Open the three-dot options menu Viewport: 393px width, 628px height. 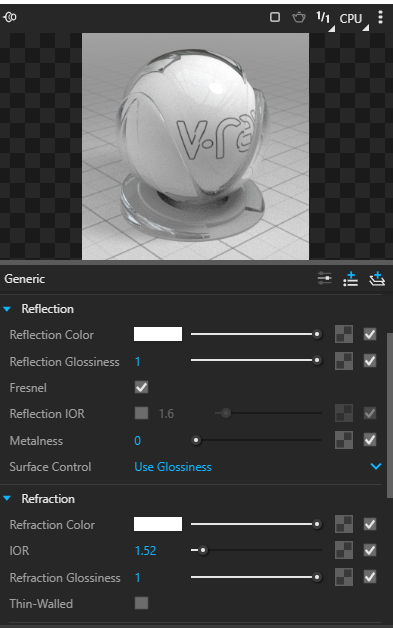tap(380, 17)
